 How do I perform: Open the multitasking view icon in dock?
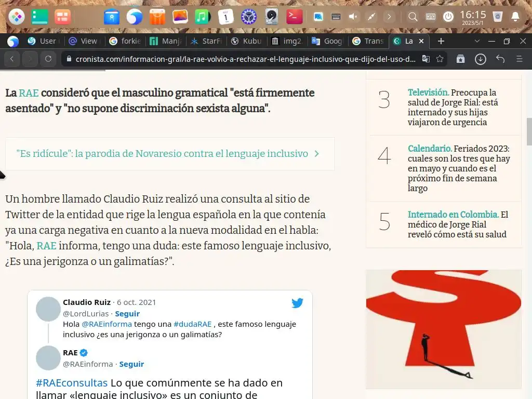[x=62, y=16]
